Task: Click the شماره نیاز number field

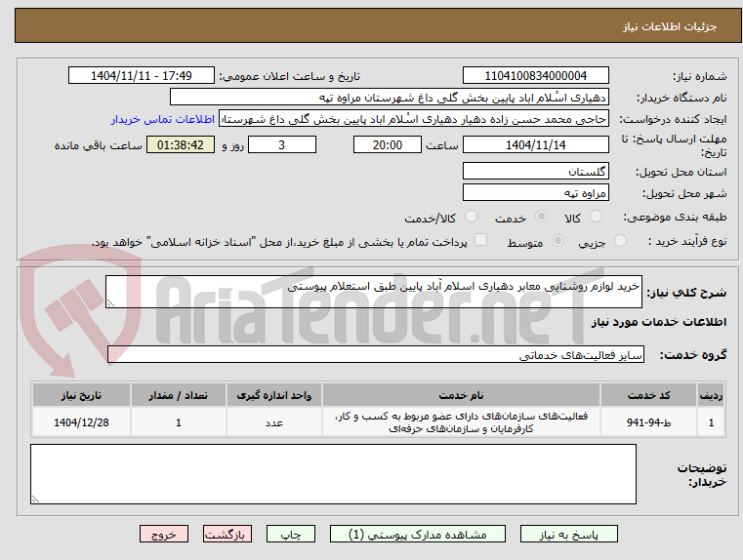Action: click(x=535, y=76)
